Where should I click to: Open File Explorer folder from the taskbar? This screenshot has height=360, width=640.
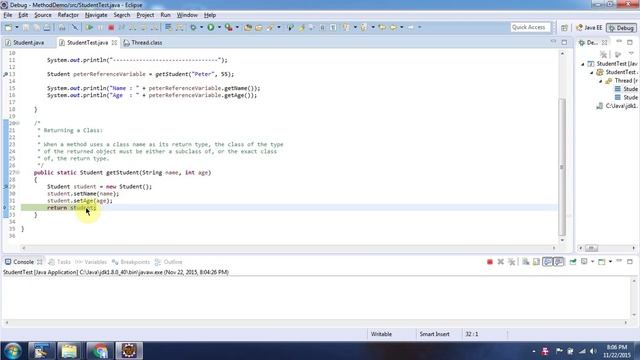click(69, 351)
